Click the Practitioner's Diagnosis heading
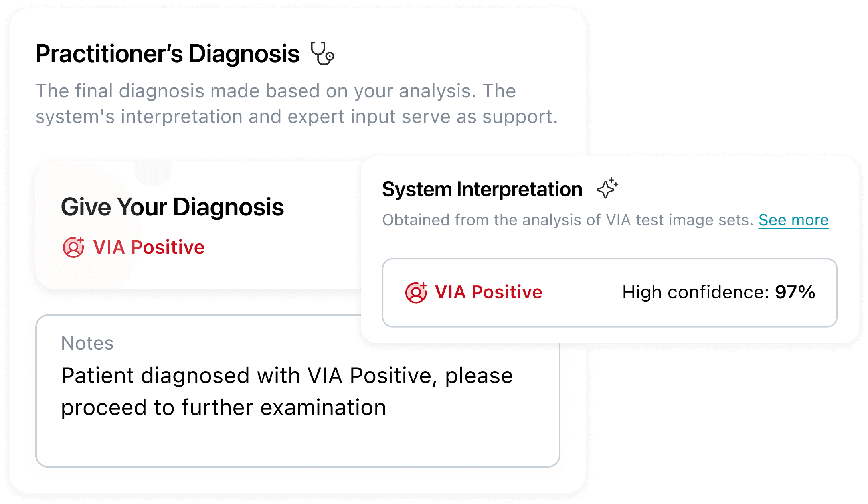Screen dimensions: 868x504 point(167,54)
